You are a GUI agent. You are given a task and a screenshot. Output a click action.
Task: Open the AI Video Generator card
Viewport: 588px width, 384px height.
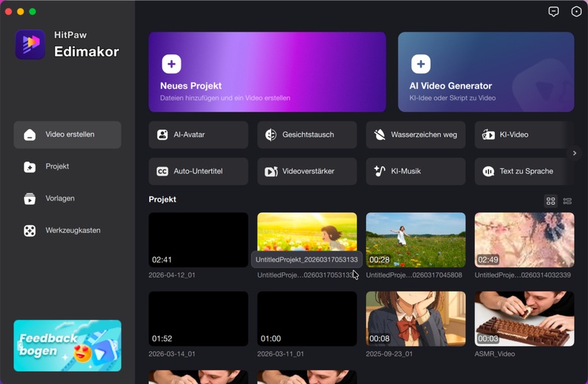[486, 71]
